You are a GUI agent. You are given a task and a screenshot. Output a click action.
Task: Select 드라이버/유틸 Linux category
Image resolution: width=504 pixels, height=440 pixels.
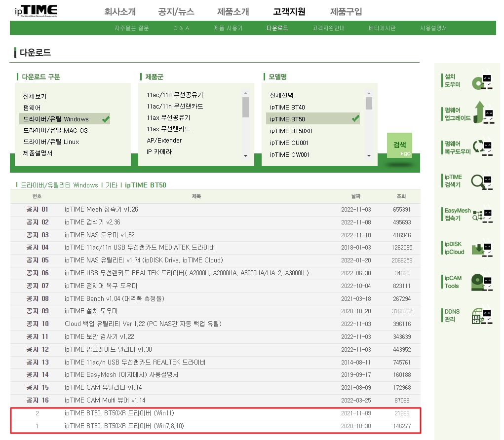click(x=51, y=142)
